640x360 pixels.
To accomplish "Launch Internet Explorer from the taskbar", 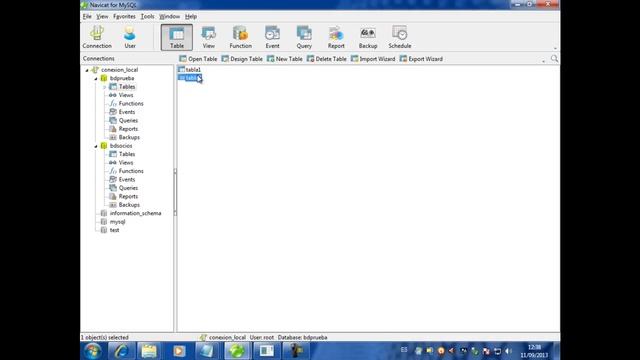I will click(121, 351).
